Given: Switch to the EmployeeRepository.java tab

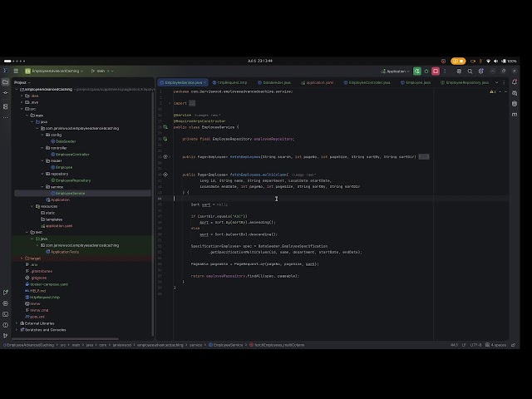Looking at the screenshot, I should [x=465, y=82].
